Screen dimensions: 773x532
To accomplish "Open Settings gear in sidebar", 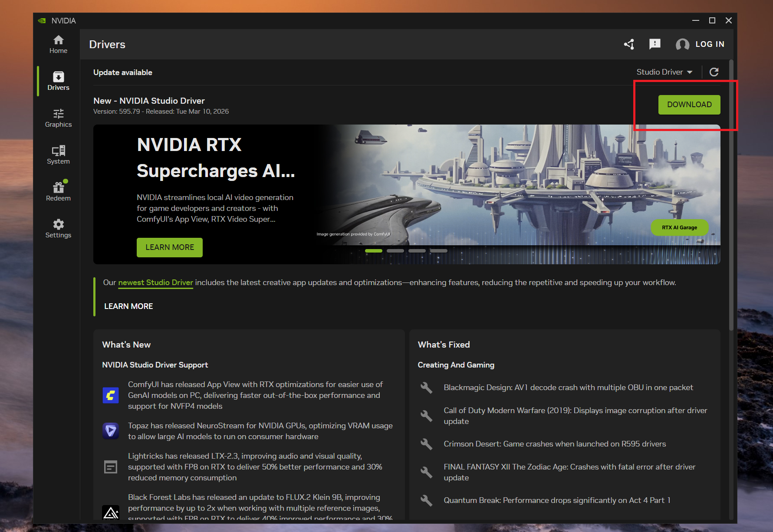I will coord(58,229).
